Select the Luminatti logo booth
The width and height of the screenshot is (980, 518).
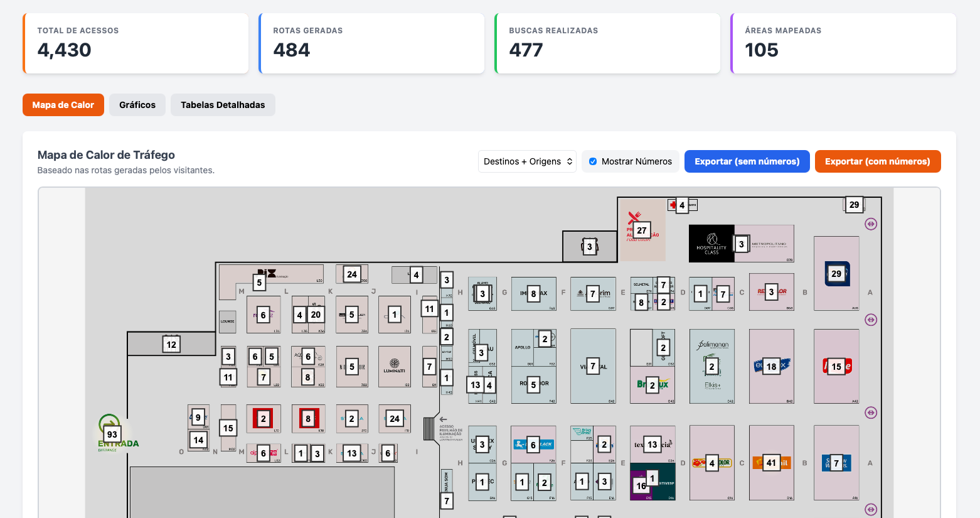tap(395, 366)
